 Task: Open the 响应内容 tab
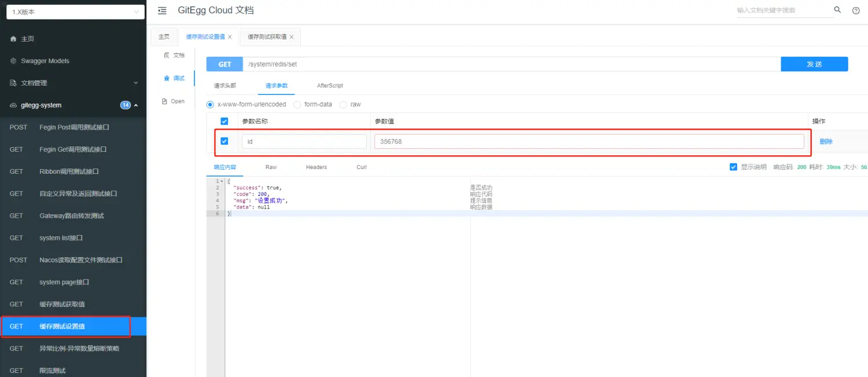pos(225,167)
